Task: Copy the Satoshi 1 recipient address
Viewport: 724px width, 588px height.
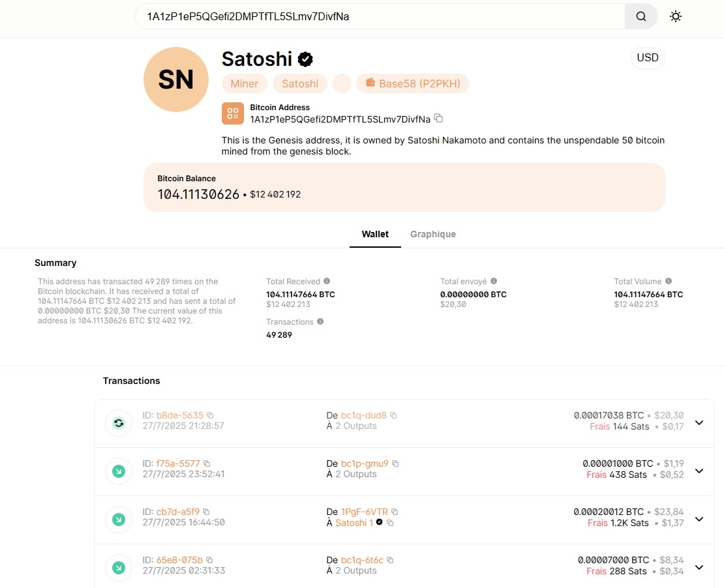Action: click(x=390, y=523)
